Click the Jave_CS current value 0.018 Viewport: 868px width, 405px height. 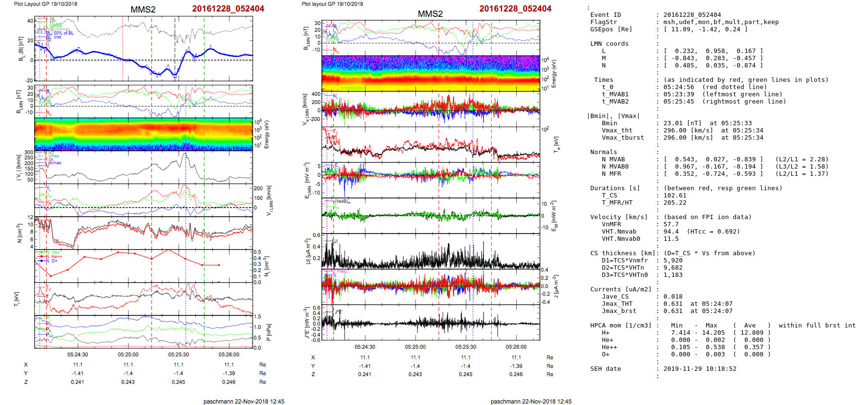[x=673, y=297]
